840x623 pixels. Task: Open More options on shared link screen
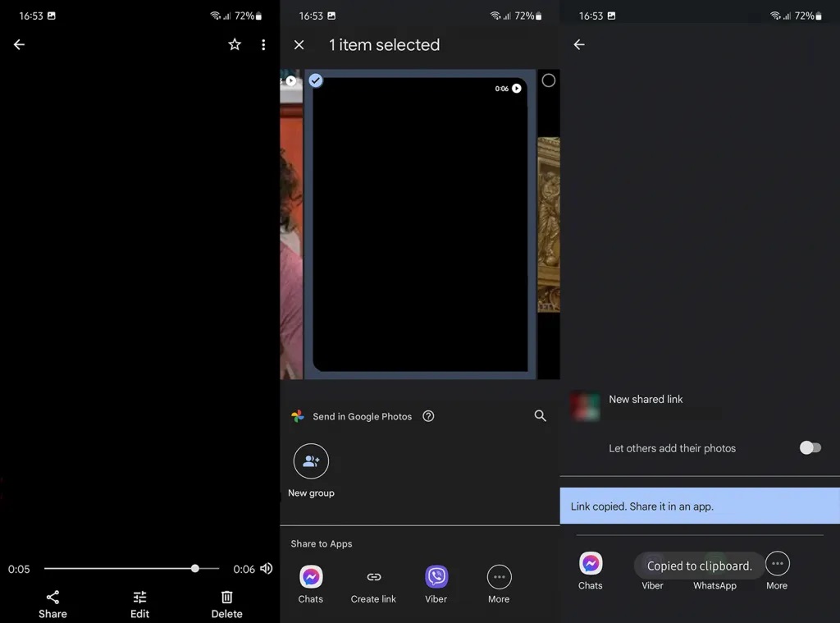(x=778, y=571)
